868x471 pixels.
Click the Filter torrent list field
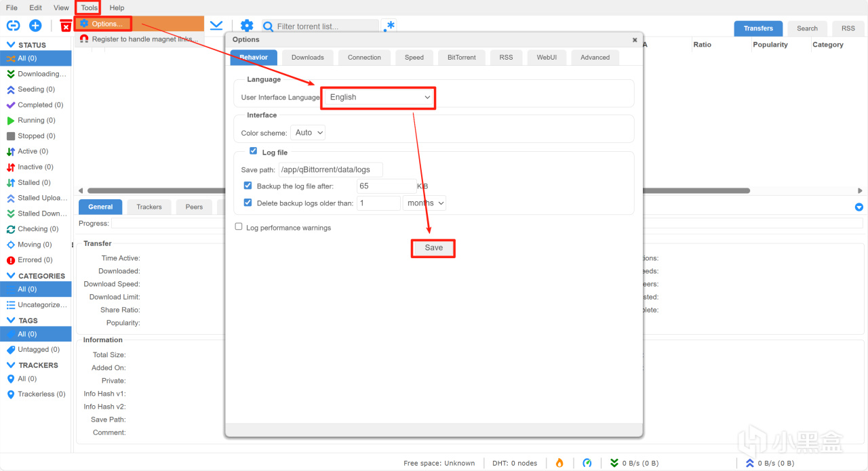320,26
